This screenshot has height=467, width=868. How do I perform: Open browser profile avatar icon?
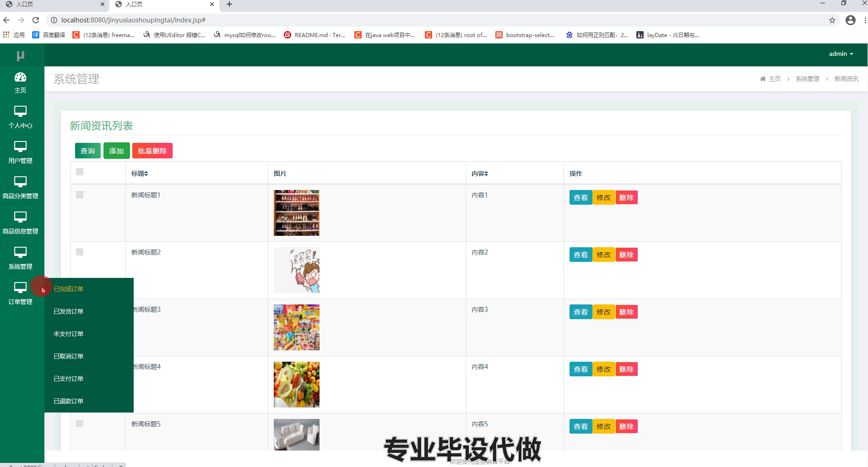tap(851, 20)
